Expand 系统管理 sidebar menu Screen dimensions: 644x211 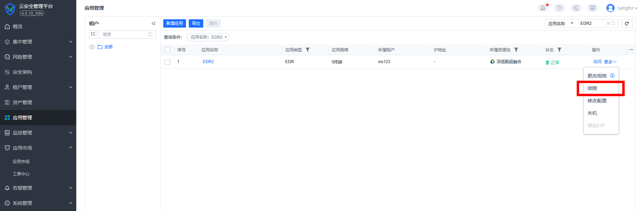(38, 203)
